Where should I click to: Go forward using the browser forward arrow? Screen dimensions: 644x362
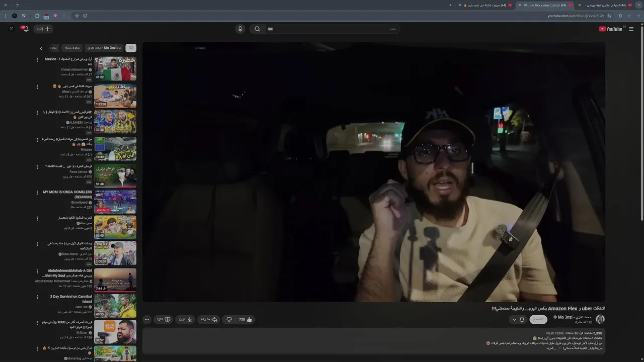629,16
